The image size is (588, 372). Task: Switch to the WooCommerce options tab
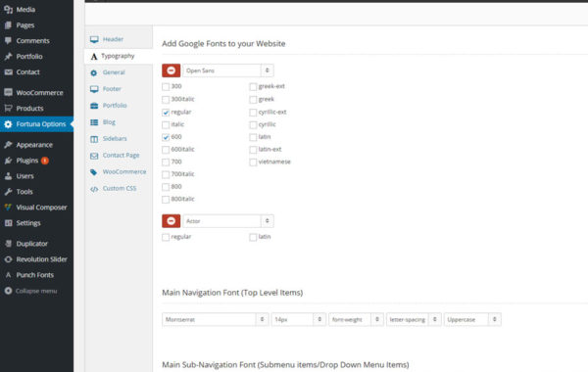(x=119, y=171)
